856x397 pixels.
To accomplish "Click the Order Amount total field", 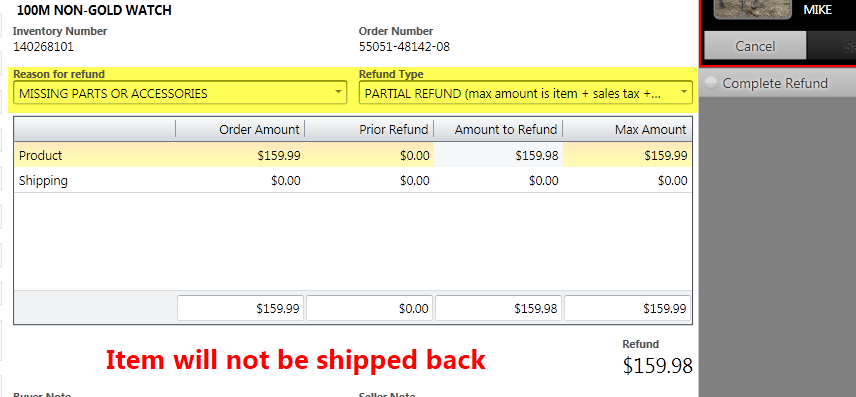I will (240, 308).
